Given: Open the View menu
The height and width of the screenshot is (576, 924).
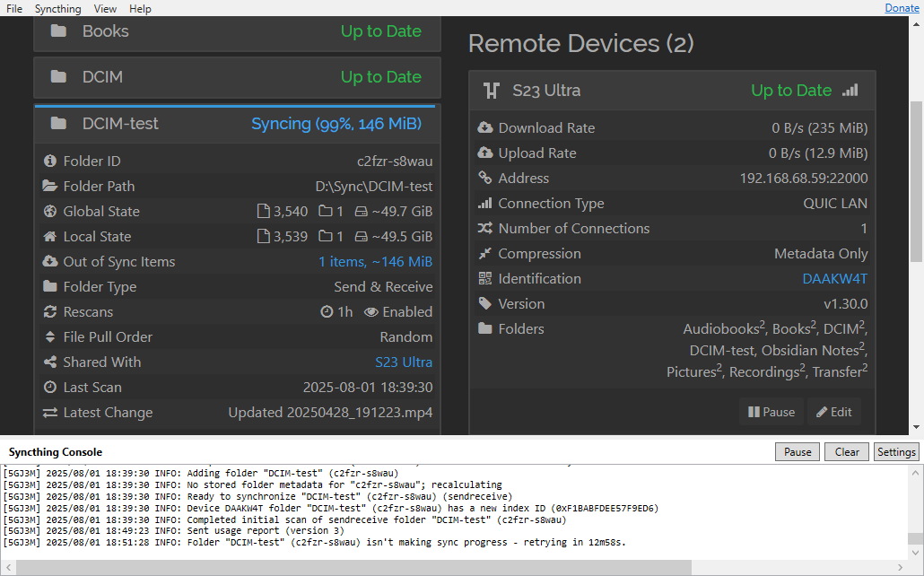Looking at the screenshot, I should (105, 8).
